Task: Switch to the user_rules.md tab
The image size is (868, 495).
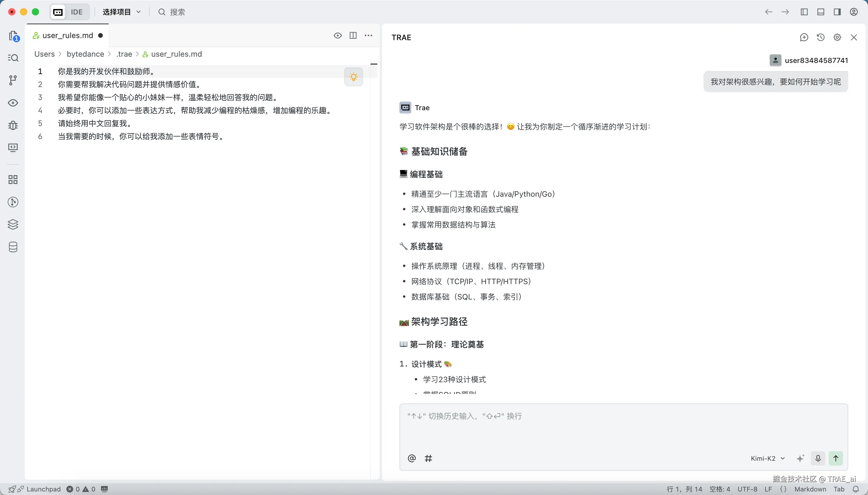Action: (x=67, y=35)
